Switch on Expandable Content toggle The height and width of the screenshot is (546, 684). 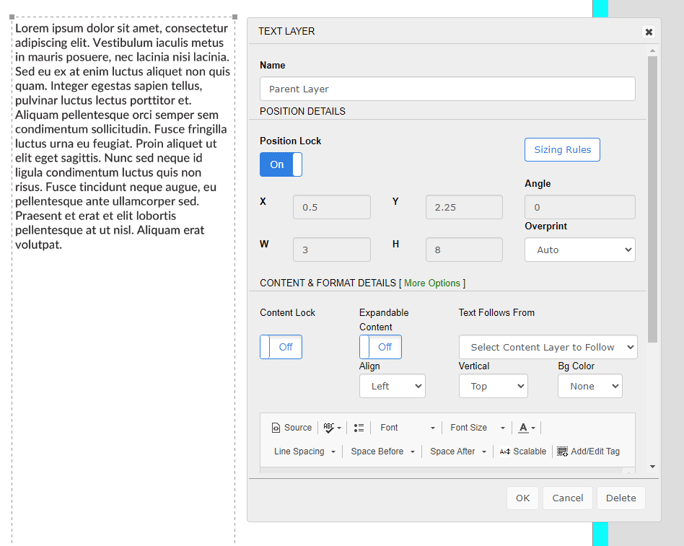(x=380, y=347)
